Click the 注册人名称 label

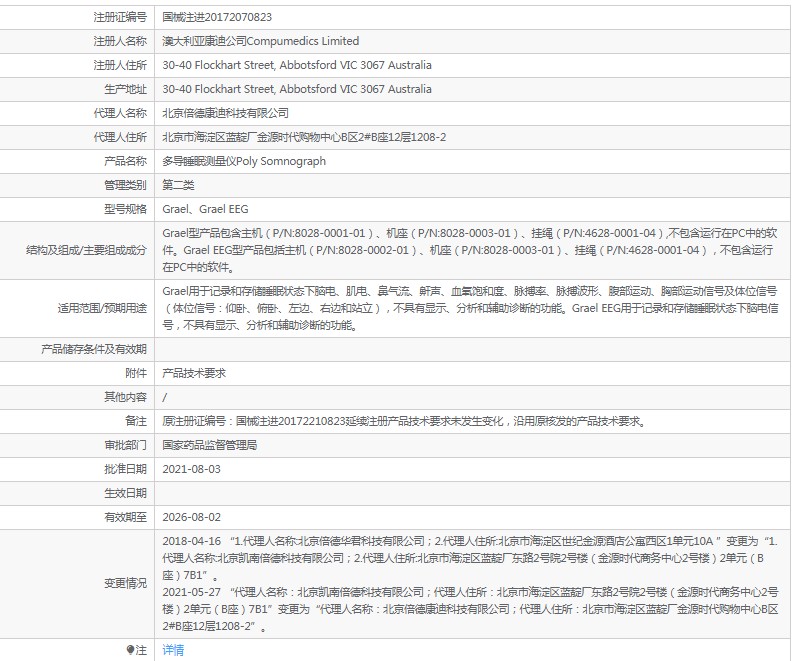point(120,41)
